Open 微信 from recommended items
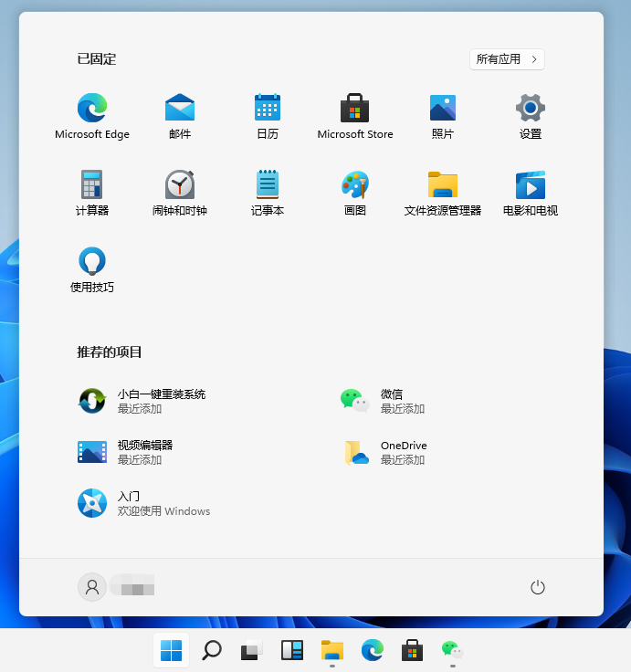This screenshot has width=631, height=672. [383, 401]
